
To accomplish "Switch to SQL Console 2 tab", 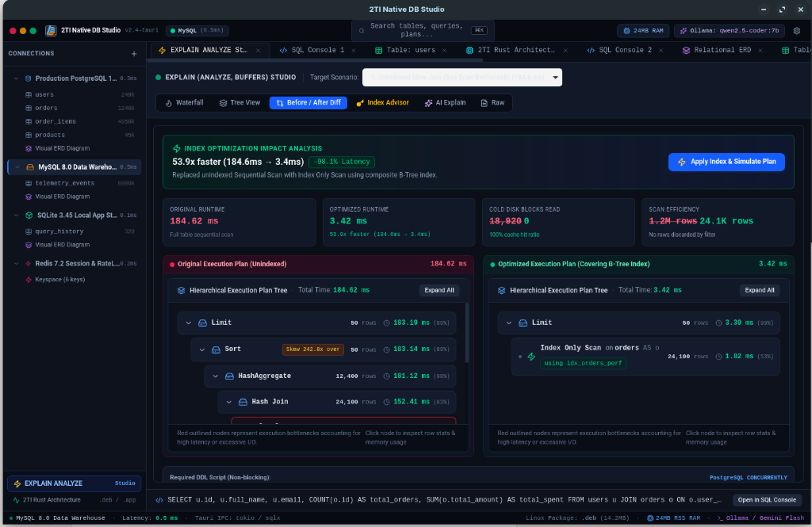I will 625,50.
